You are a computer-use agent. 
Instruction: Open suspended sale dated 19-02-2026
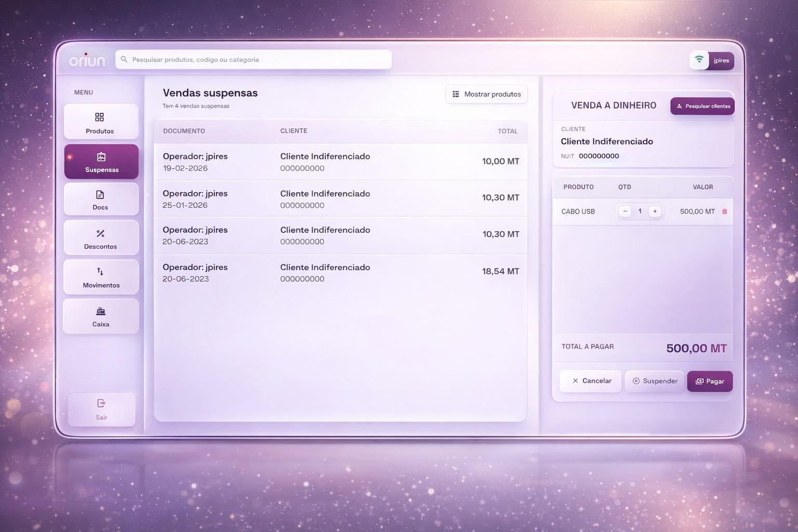[x=341, y=162]
